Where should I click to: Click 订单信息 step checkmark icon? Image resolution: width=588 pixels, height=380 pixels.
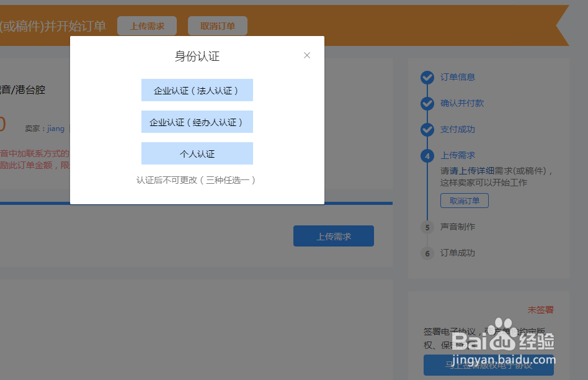pos(427,78)
